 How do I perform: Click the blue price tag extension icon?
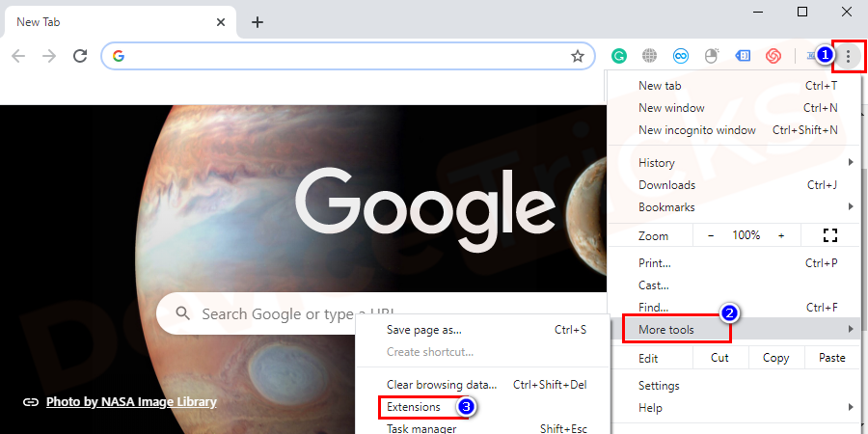click(x=743, y=55)
